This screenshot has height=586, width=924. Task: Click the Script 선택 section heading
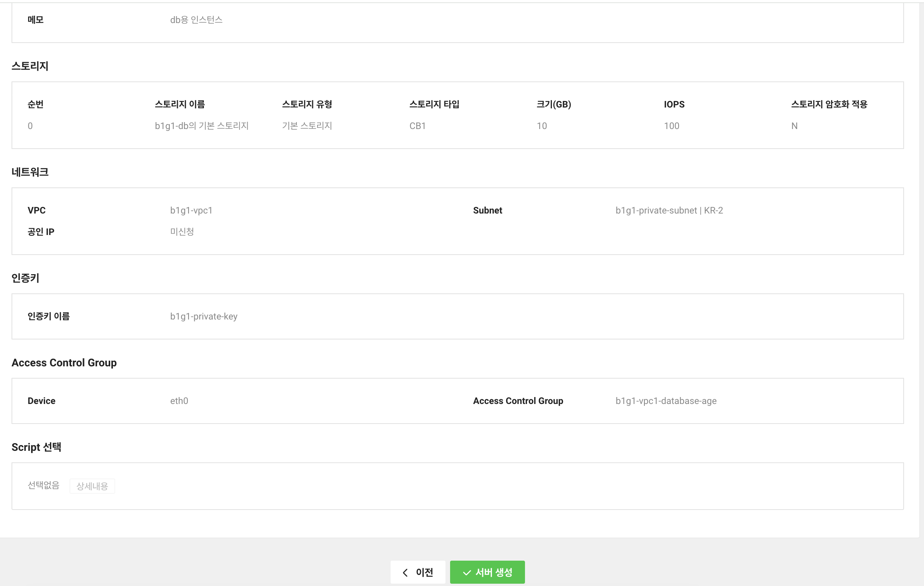tap(36, 447)
